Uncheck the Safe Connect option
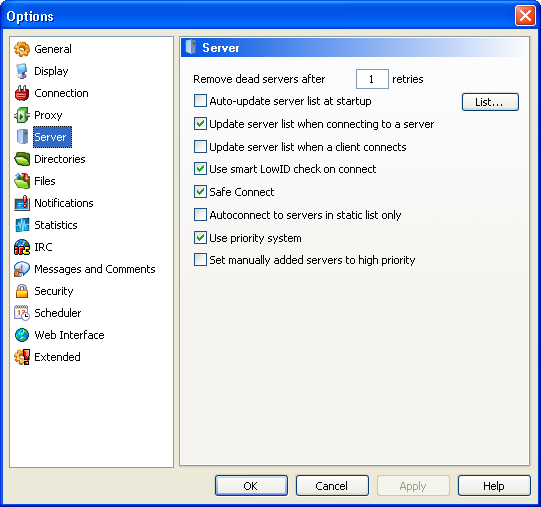 200,192
